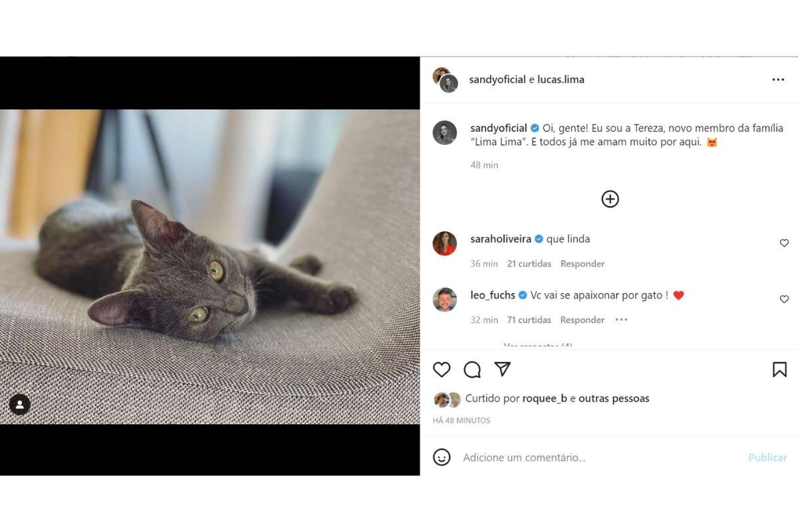Open leo_fuchs comment options dots
The image size is (798, 532).
(x=621, y=320)
